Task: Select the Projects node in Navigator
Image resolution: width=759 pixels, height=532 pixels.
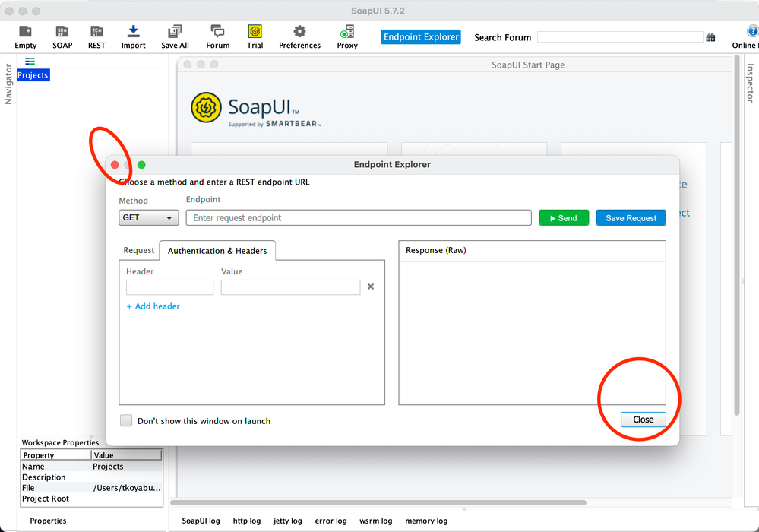Action: 33,75
